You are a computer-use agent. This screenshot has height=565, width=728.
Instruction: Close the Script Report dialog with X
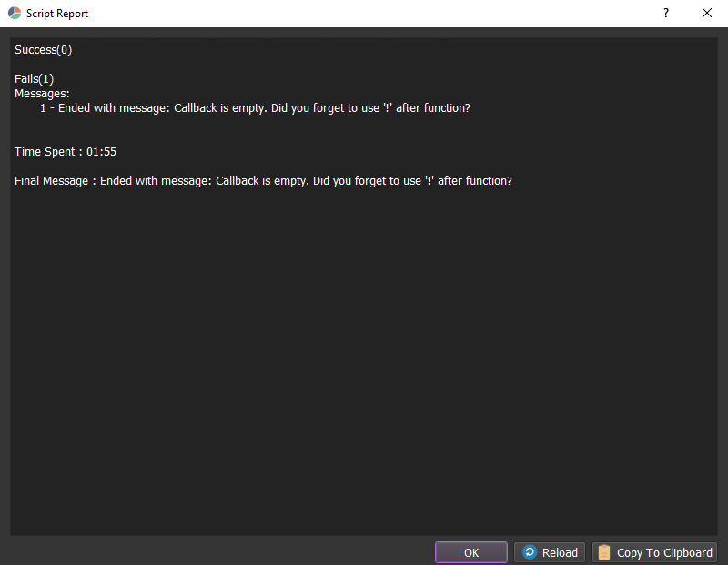[707, 14]
